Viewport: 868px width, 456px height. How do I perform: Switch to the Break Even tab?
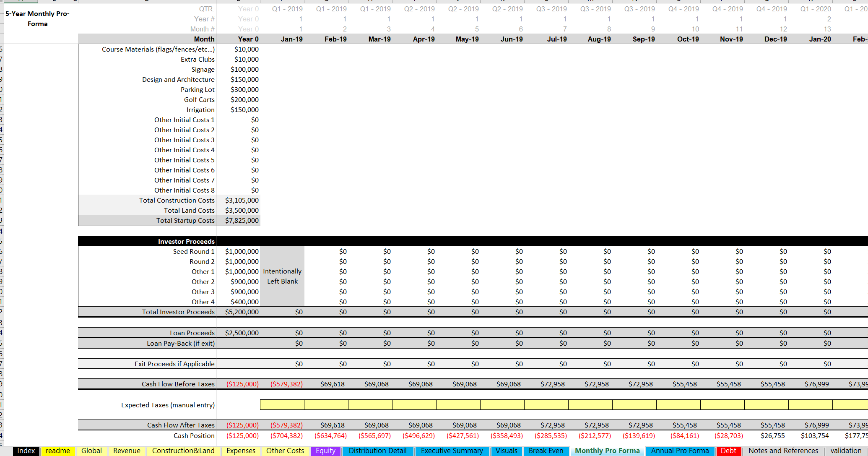(x=546, y=451)
